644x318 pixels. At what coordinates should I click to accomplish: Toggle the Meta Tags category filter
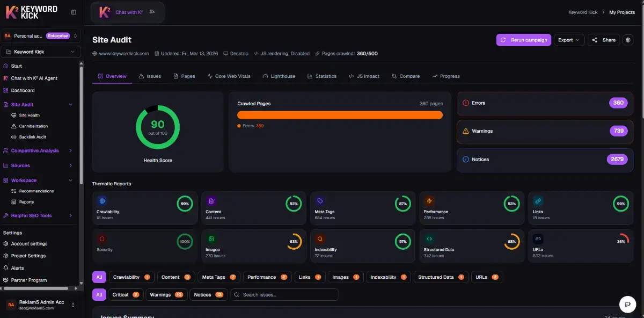218,277
